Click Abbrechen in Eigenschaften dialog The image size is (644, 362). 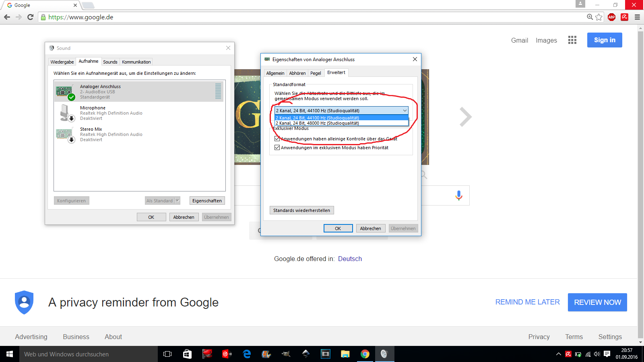click(370, 228)
